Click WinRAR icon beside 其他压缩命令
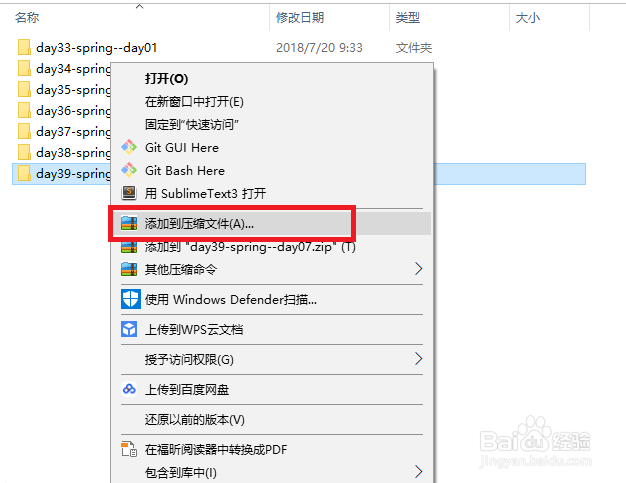The width and height of the screenshot is (626, 483). tap(129, 269)
